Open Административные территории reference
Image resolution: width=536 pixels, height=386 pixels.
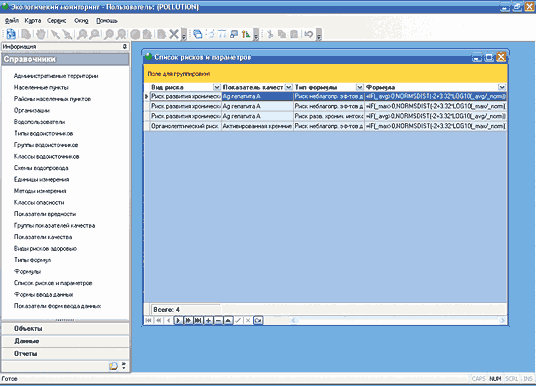click(x=56, y=76)
